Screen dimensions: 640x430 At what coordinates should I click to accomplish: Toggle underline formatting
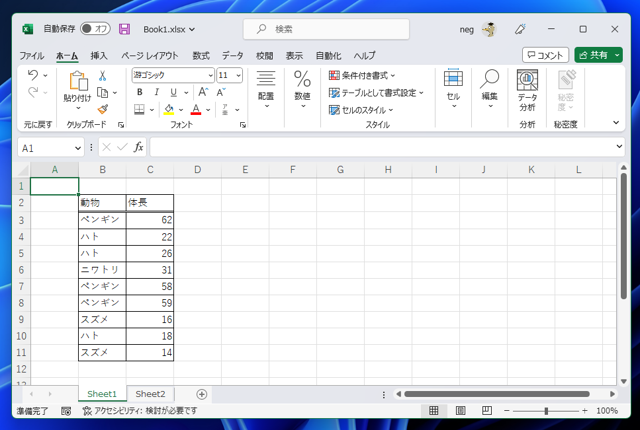tap(173, 93)
